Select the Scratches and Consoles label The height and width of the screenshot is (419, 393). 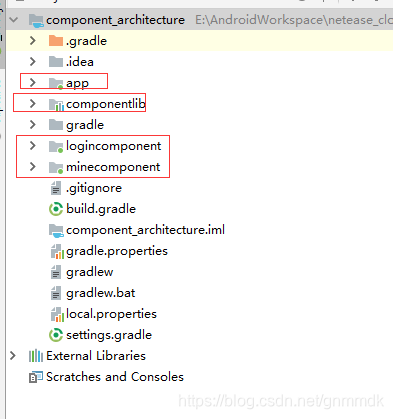115,377
